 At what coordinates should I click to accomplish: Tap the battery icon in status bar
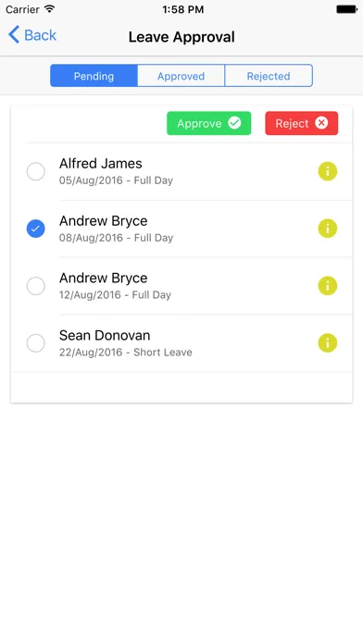(346, 9)
